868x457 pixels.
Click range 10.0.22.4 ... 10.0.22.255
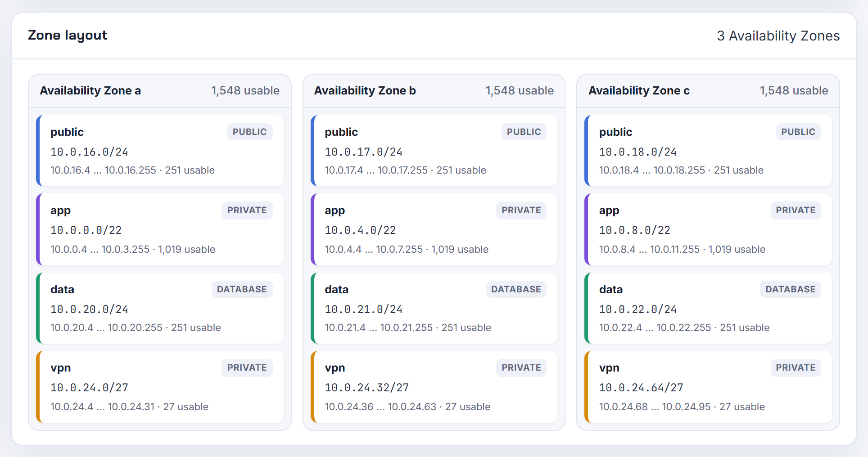(655, 328)
